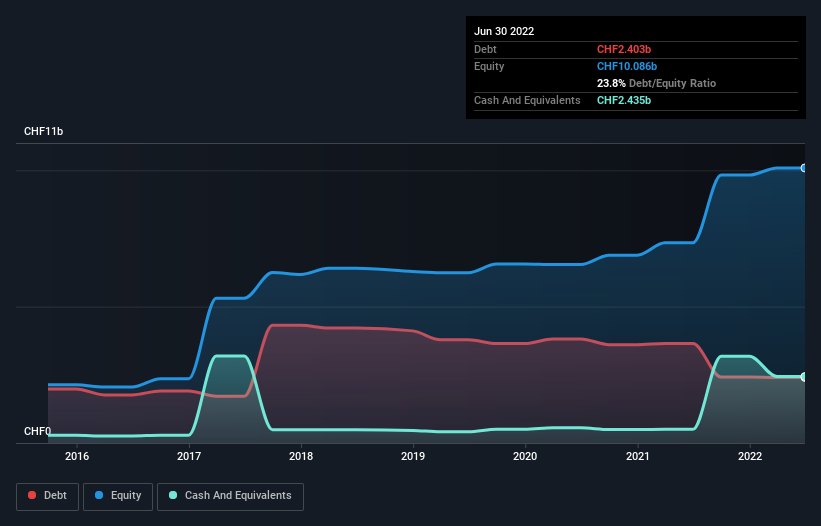Image resolution: width=821 pixels, height=526 pixels.
Task: Click Cash And Equivalents label in tooltip
Action: click(x=527, y=100)
